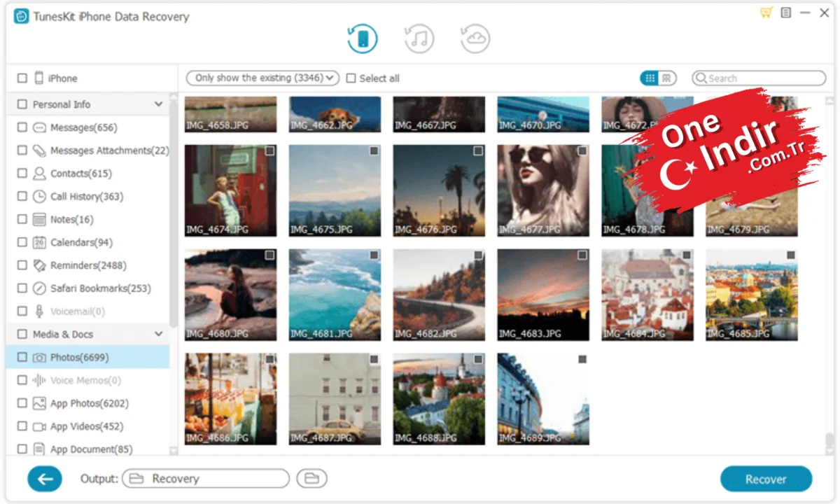Click the Recover button
The width and height of the screenshot is (840, 504).
click(x=766, y=479)
